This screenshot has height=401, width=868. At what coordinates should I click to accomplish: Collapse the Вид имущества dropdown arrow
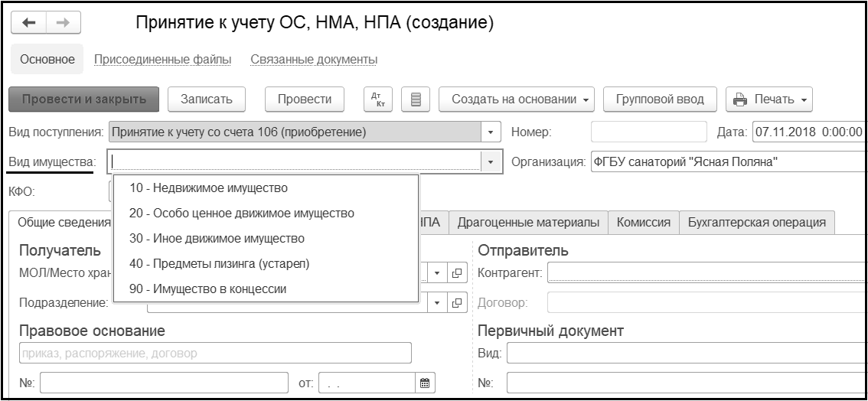point(491,161)
